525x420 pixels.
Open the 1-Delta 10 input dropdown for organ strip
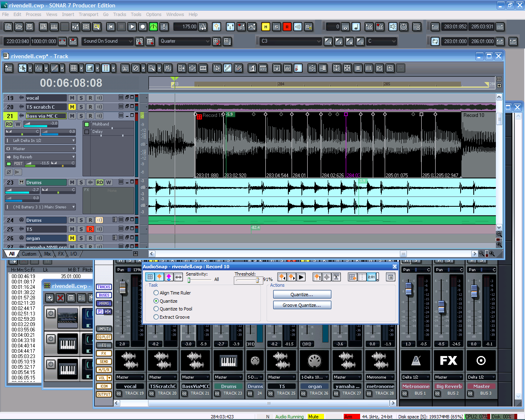[x=314, y=377]
